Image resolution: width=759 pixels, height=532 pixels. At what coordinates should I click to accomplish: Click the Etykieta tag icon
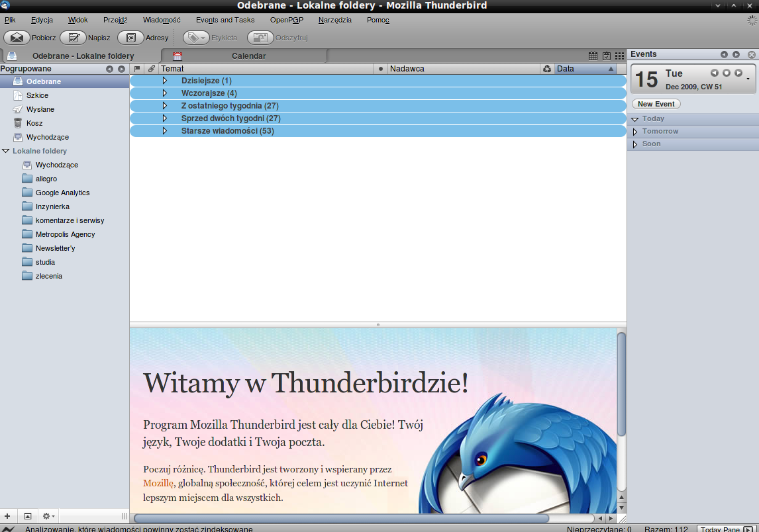(x=196, y=38)
